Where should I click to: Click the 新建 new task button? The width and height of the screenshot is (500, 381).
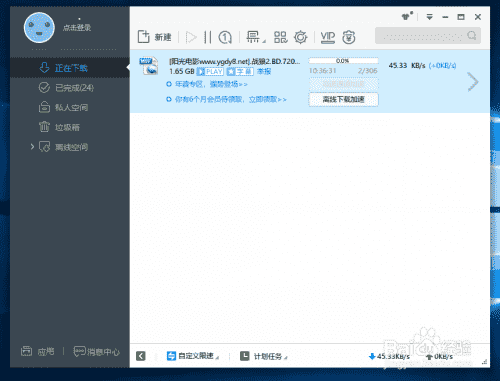(154, 37)
